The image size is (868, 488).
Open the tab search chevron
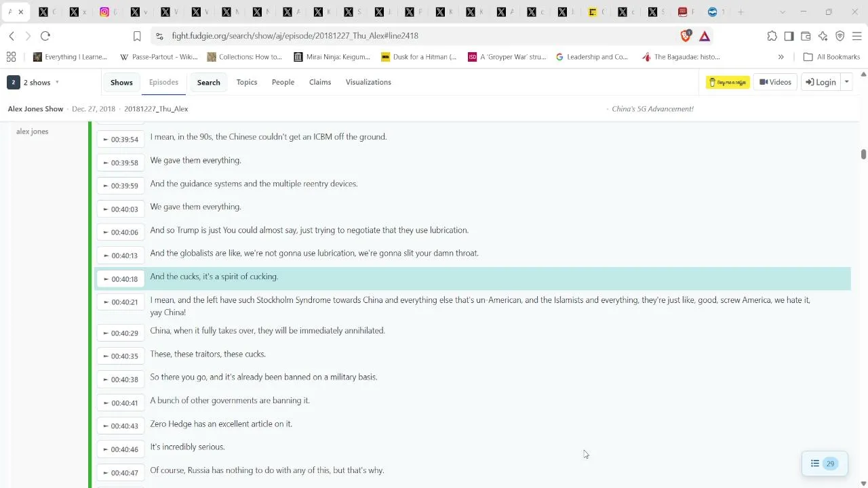tap(783, 12)
